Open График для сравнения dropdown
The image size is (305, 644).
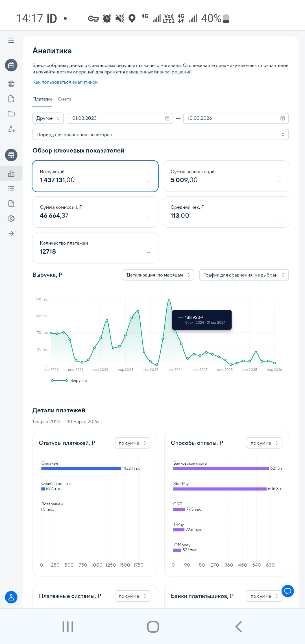[244, 275]
